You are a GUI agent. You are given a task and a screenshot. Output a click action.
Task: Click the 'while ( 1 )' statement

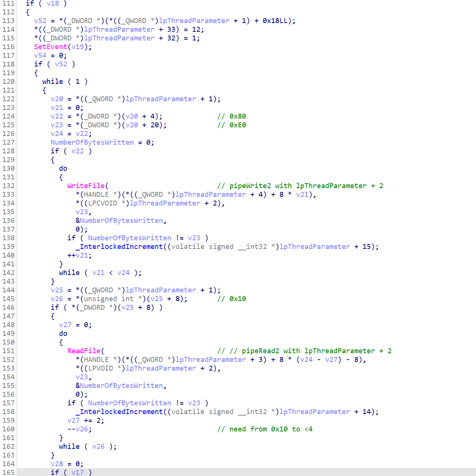click(65, 82)
